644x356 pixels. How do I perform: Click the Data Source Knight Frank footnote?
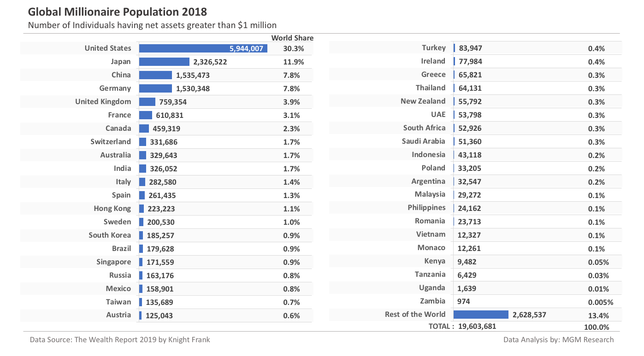pos(120,340)
